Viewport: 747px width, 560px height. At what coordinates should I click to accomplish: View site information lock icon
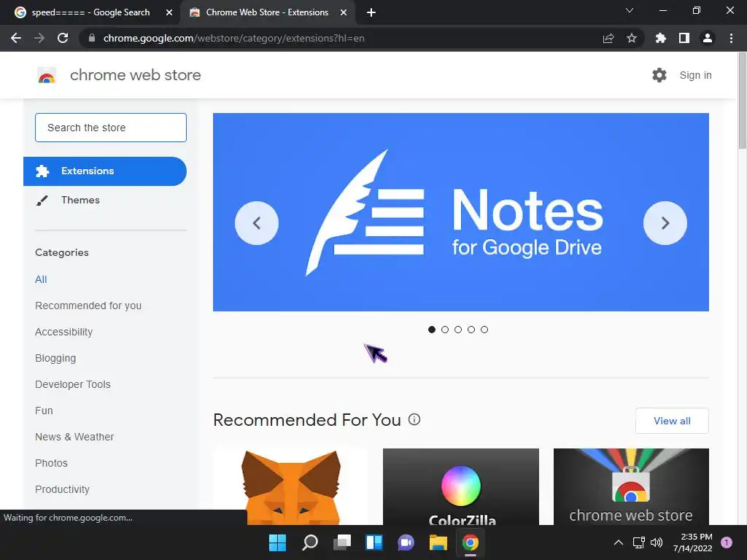point(93,38)
